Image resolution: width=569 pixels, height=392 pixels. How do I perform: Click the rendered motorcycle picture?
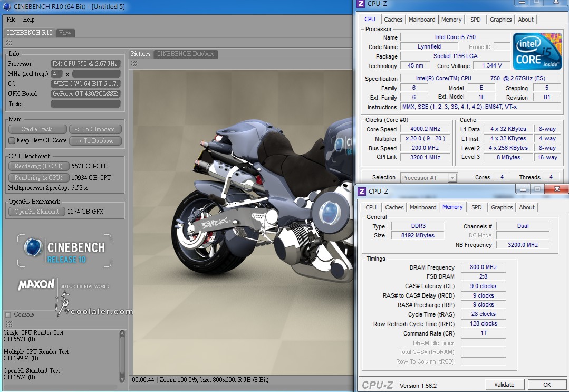pos(243,222)
